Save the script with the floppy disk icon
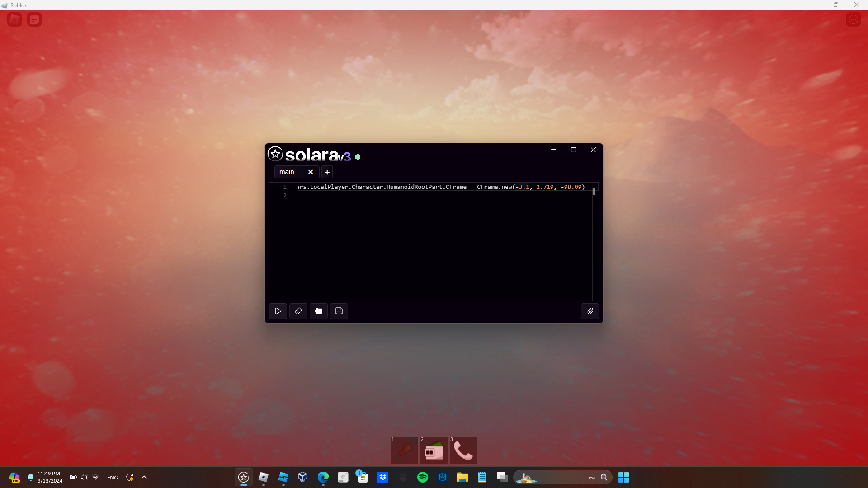This screenshot has width=868, height=488. point(339,311)
